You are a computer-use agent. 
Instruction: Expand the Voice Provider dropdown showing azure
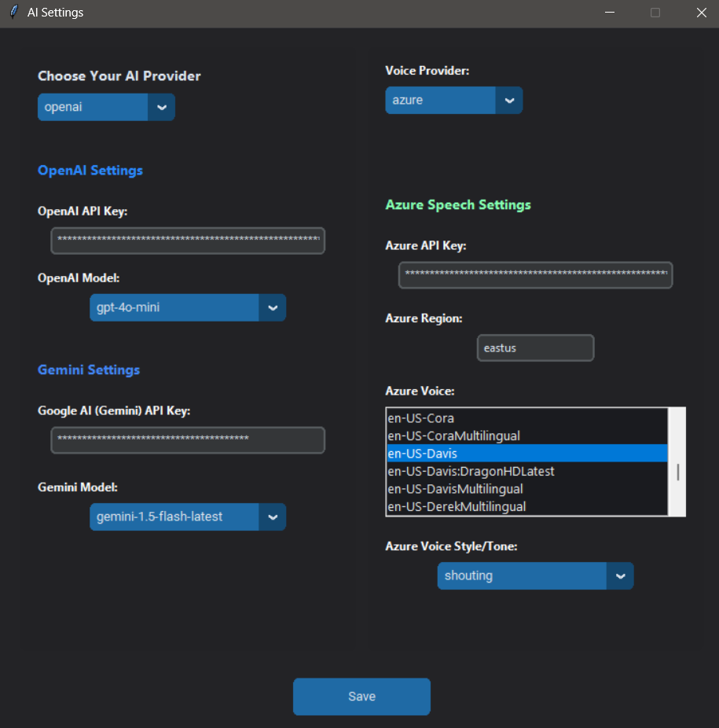coord(454,101)
